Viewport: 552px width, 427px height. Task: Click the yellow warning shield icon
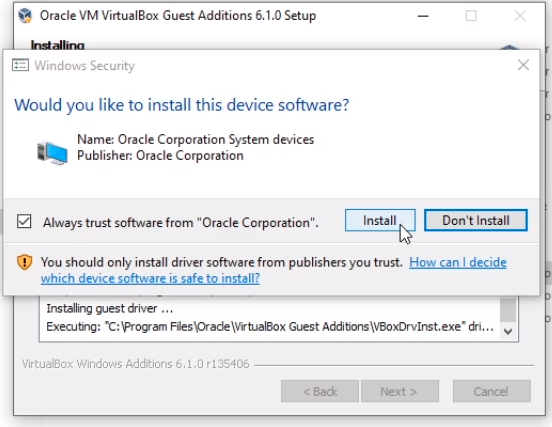pos(25,262)
